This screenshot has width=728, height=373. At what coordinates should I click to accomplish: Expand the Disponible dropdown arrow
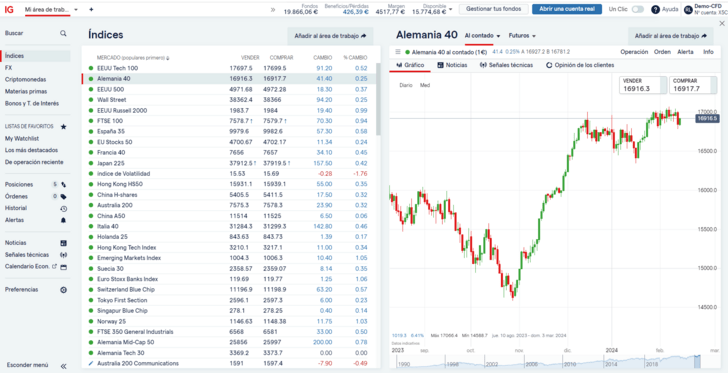coord(450,9)
